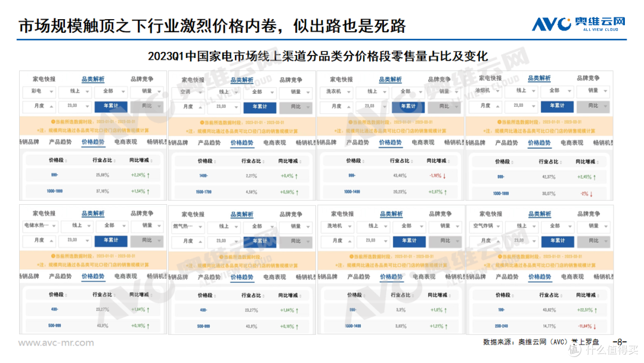The image size is (644, 363).
Task: Click the clock icon in 油烟机 data-period notice
Action: pos(499,122)
